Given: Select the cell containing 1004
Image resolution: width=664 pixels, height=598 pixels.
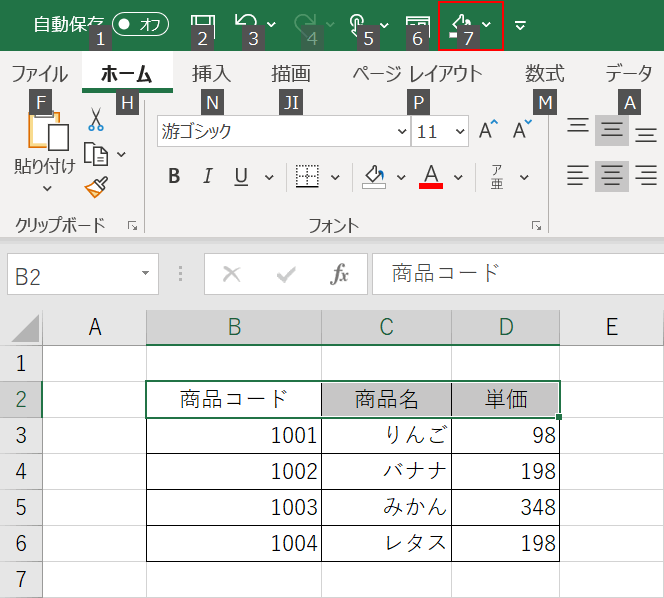Looking at the screenshot, I should (x=234, y=544).
